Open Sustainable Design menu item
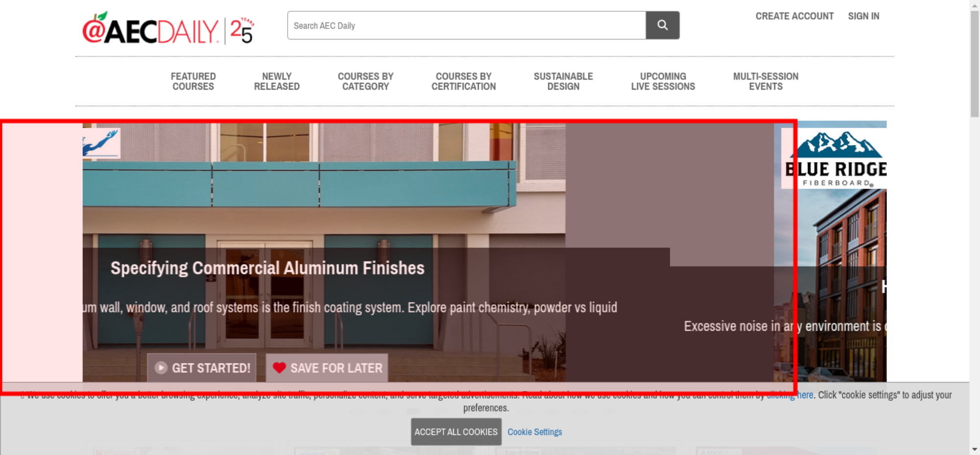The height and width of the screenshot is (455, 980). [563, 81]
